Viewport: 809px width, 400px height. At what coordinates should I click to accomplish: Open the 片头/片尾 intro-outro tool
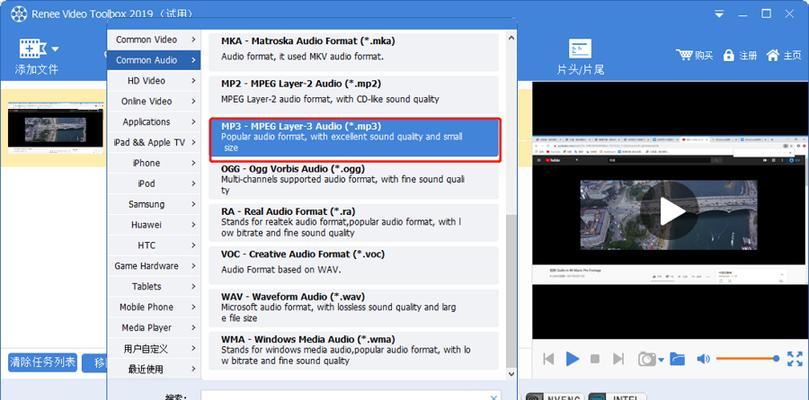click(x=580, y=57)
